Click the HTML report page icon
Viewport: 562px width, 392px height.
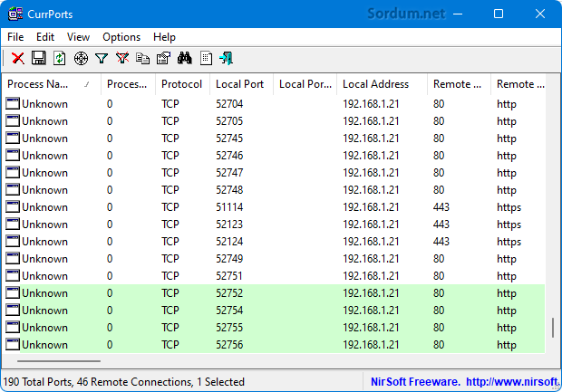click(x=206, y=58)
